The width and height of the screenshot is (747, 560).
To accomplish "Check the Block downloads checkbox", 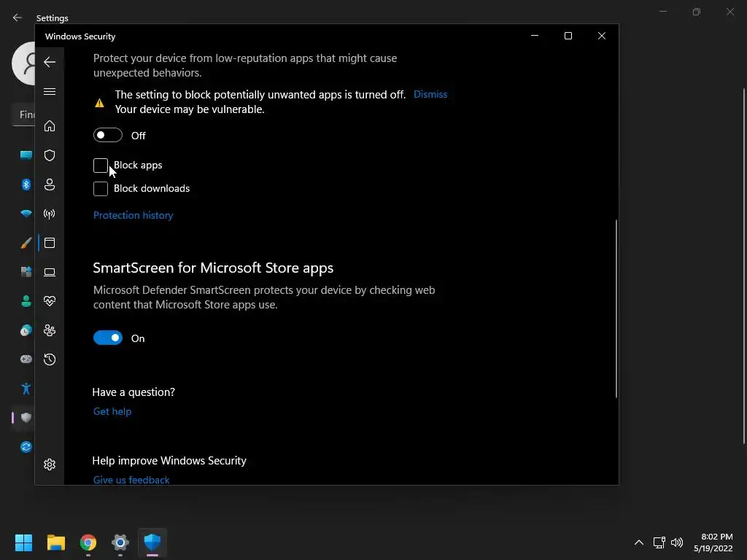I will [101, 189].
